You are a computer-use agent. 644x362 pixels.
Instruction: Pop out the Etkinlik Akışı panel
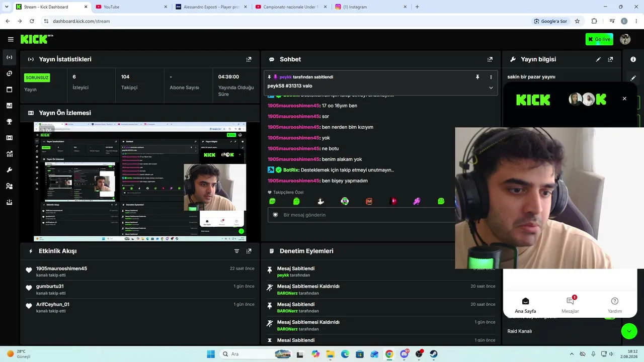(x=249, y=251)
